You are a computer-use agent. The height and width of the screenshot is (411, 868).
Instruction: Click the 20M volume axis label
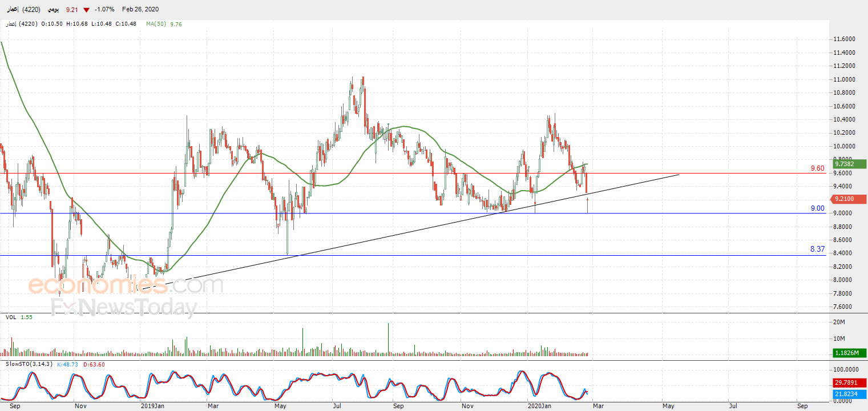[x=839, y=323]
